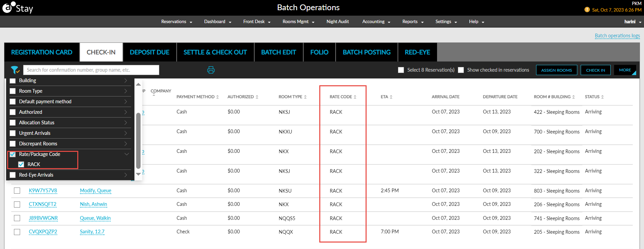The height and width of the screenshot is (249, 644).
Task: Switch to Folio tab
Action: click(319, 52)
